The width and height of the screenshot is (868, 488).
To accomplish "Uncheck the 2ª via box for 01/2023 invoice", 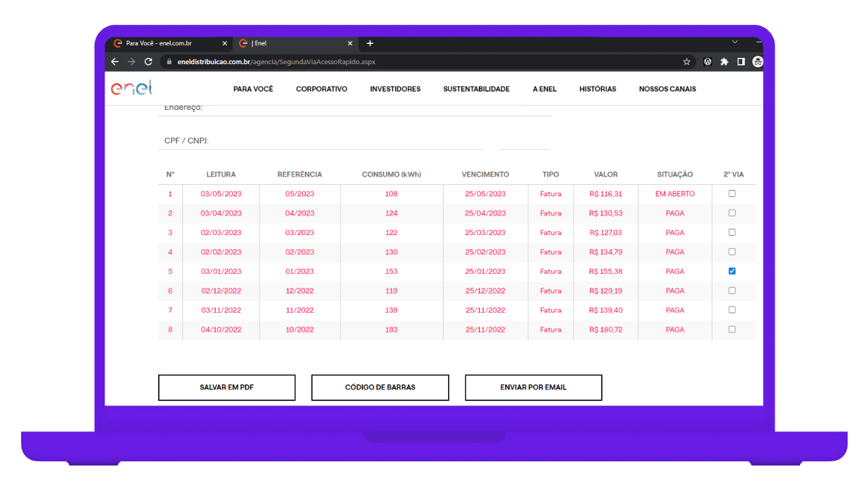I will coord(732,271).
